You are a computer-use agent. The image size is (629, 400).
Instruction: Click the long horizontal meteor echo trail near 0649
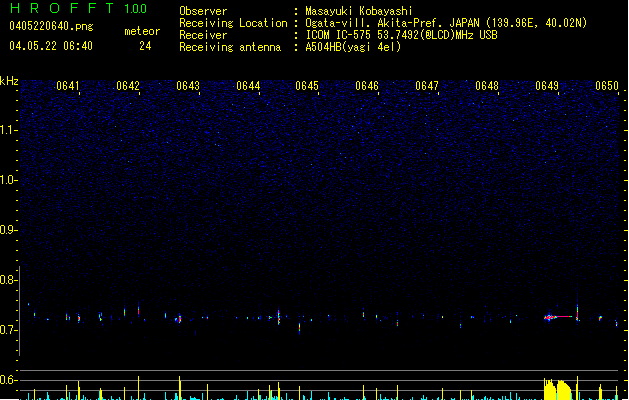click(558, 317)
